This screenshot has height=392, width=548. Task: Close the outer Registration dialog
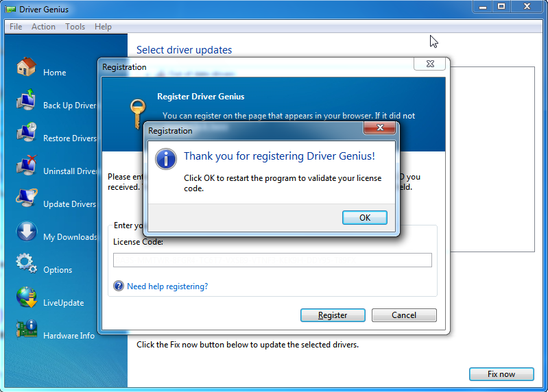point(430,64)
